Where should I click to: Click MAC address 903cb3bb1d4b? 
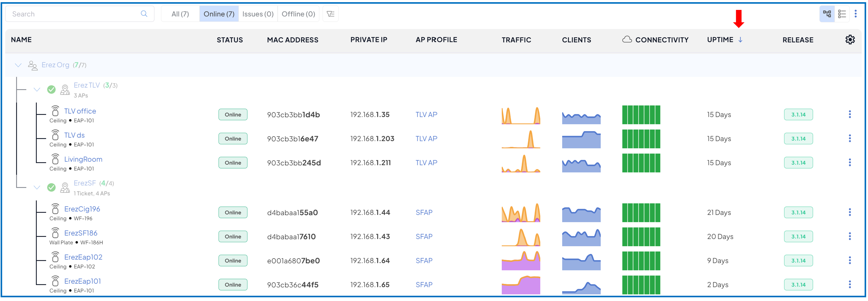[293, 115]
